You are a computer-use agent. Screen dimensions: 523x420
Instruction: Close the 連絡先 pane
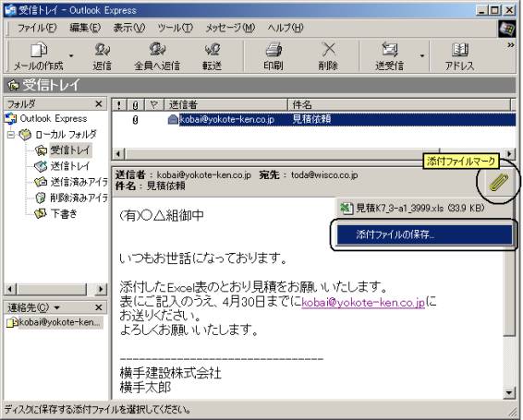pos(99,307)
